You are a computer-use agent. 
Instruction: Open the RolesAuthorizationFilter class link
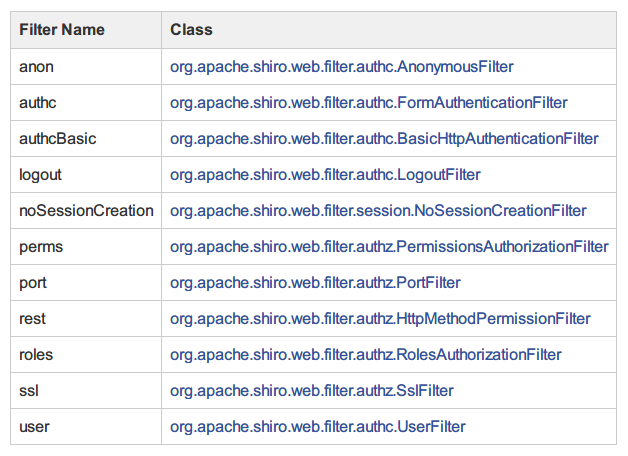coord(366,355)
